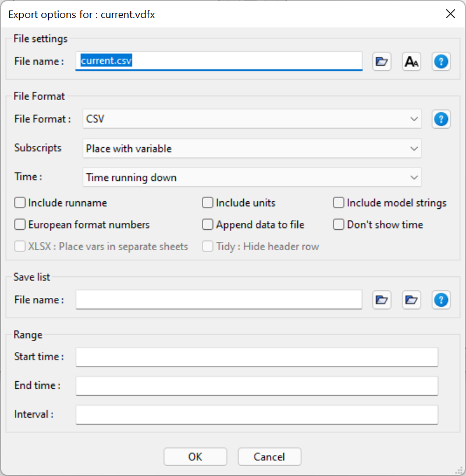Cancel the export dialog
The height and width of the screenshot is (476, 466).
[269, 456]
